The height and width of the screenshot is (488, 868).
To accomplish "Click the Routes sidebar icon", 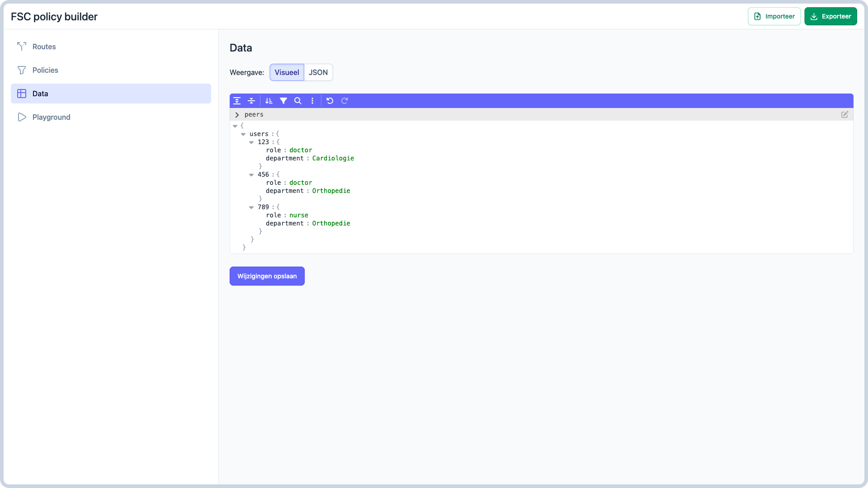I will [21, 47].
